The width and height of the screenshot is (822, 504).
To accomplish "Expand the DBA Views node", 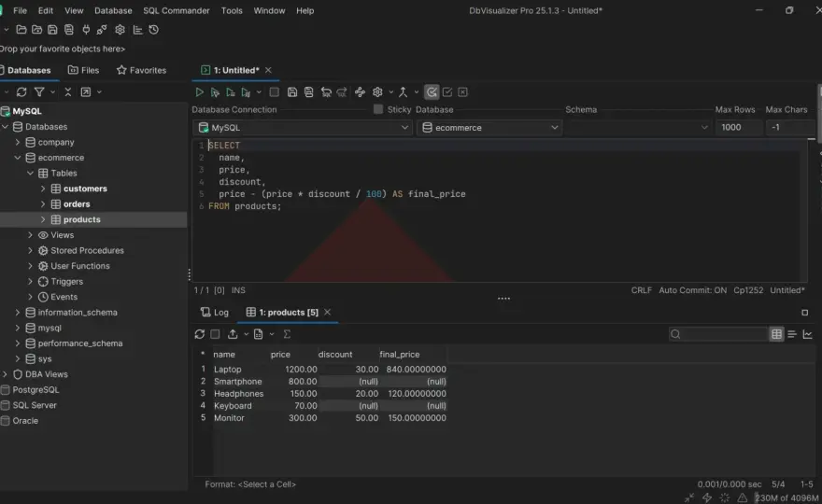I will click(5, 374).
